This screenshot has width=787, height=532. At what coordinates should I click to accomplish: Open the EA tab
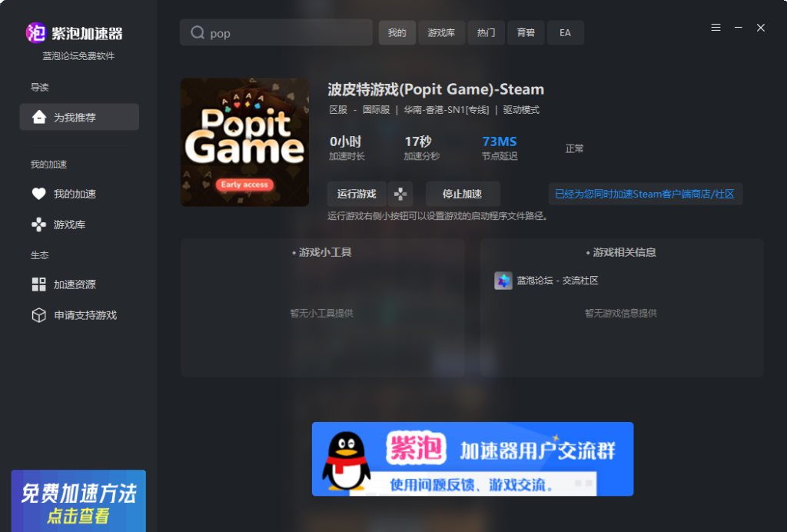click(565, 32)
